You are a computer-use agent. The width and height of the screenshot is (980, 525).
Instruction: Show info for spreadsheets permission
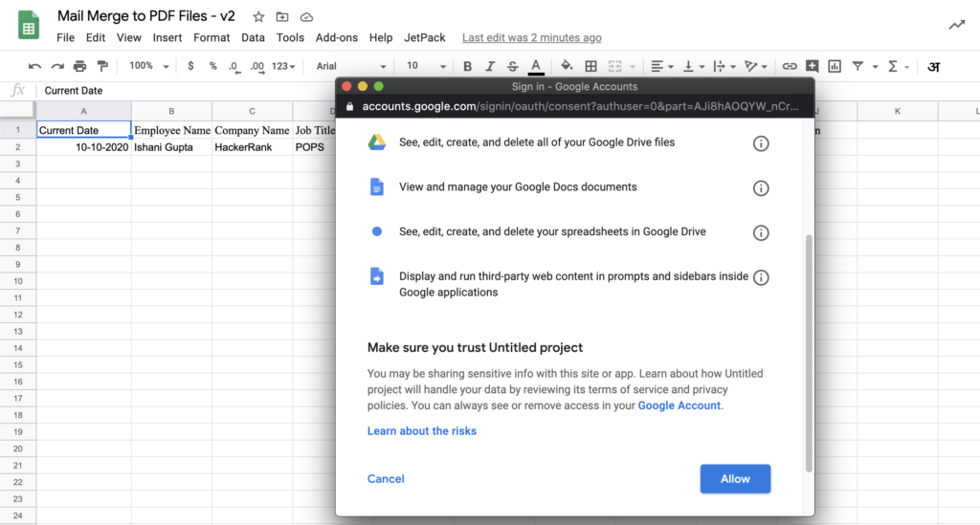point(761,232)
